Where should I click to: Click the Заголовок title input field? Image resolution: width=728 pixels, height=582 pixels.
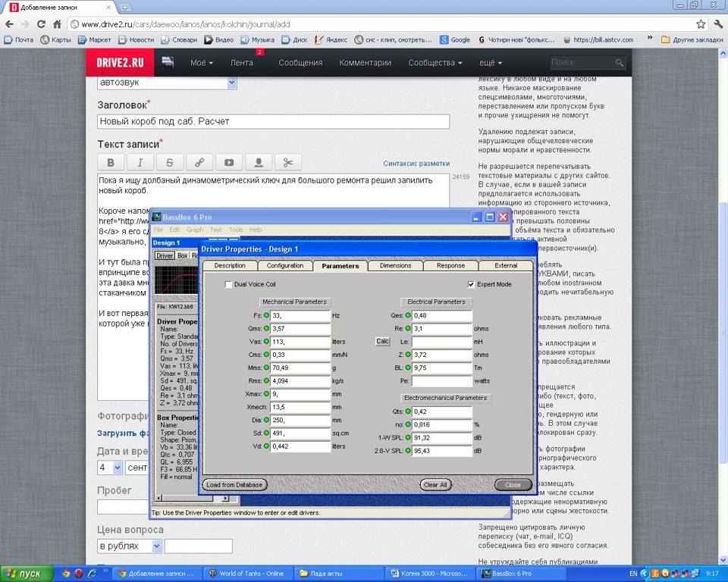click(274, 121)
